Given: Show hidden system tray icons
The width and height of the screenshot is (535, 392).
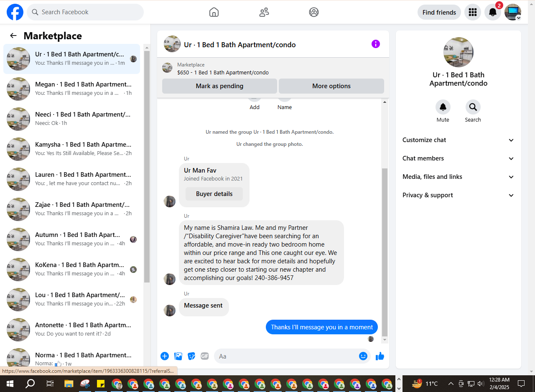Looking at the screenshot, I should (x=451, y=383).
